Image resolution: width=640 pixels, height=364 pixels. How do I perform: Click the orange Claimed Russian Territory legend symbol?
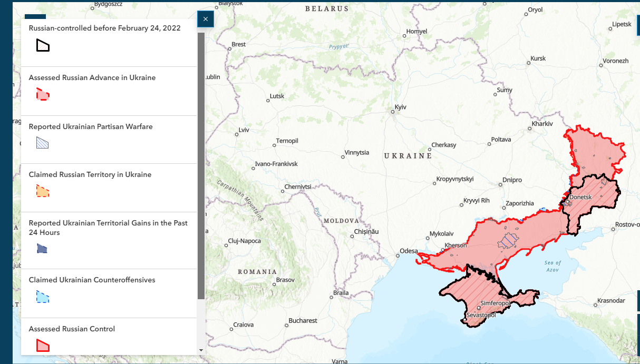pos(43,191)
